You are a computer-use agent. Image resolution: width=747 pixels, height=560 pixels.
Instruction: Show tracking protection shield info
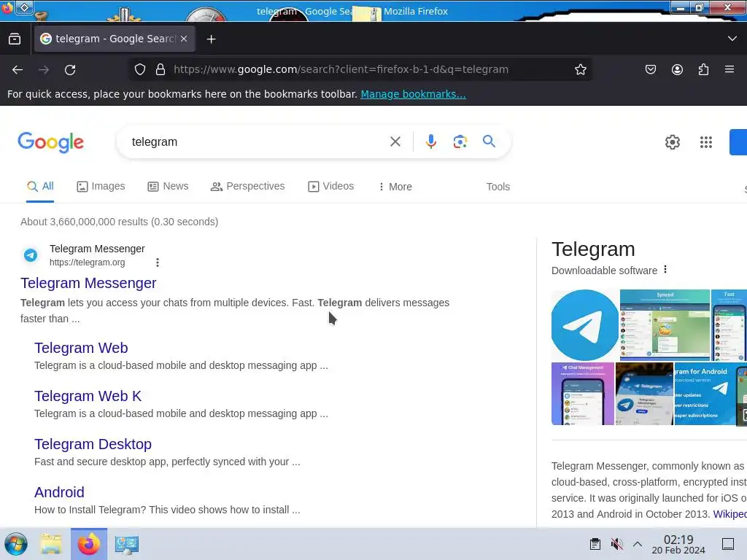click(x=139, y=69)
